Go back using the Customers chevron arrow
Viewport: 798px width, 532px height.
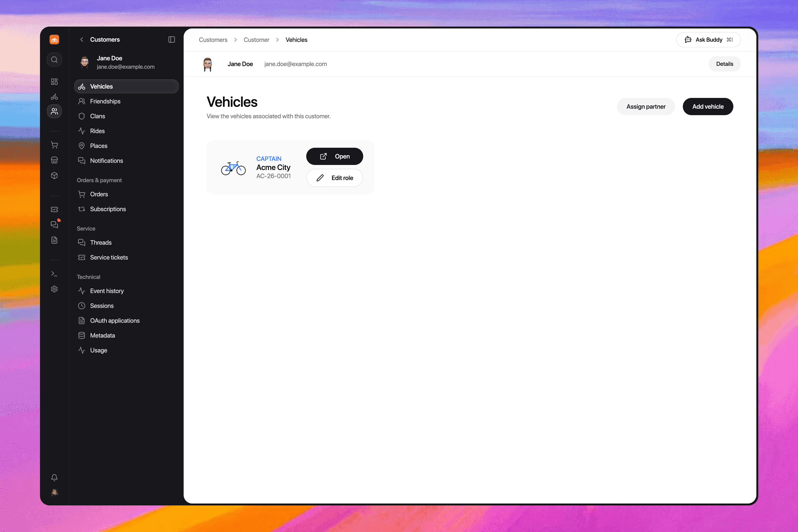point(81,40)
